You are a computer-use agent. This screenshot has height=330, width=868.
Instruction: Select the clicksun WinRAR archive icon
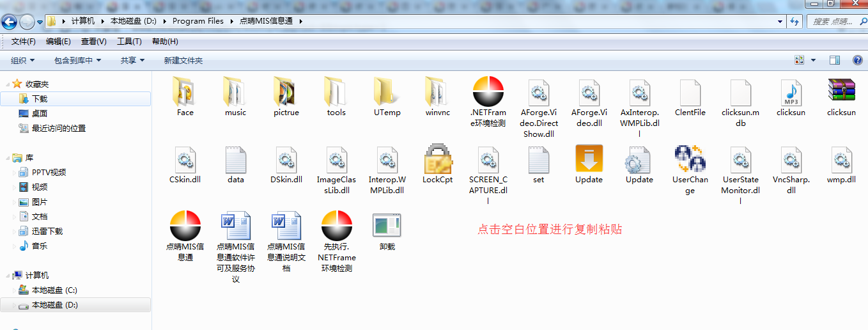[841, 91]
